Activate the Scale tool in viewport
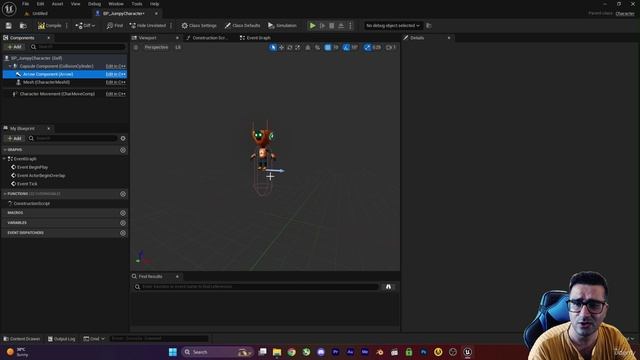The height and width of the screenshot is (360, 640). (298, 47)
